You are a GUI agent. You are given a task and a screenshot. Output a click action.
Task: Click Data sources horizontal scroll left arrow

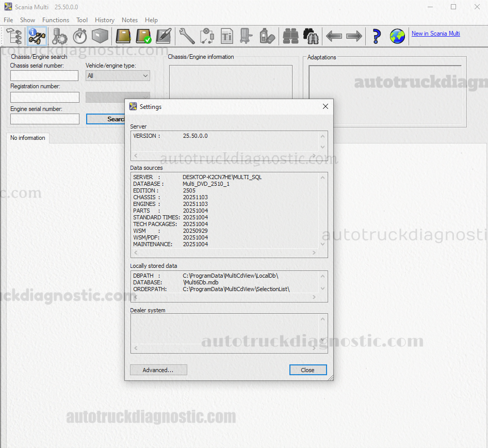coord(136,252)
